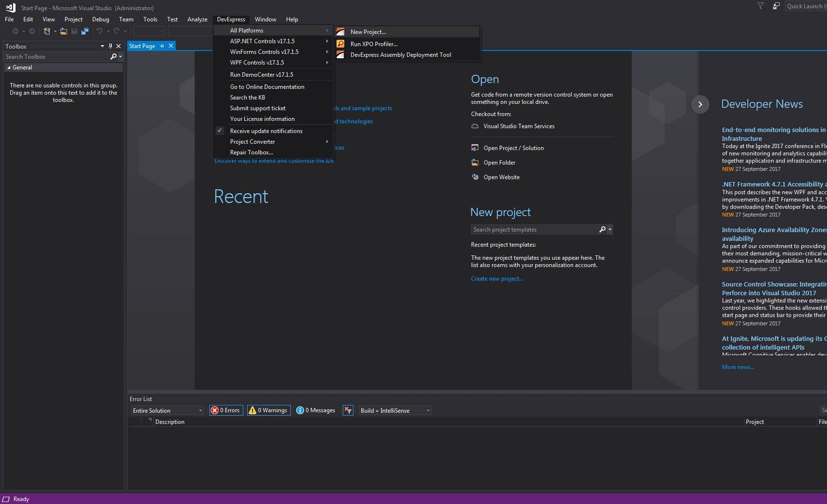Clear the Error List build filter icon
This screenshot has height=504, width=827.
click(348, 410)
